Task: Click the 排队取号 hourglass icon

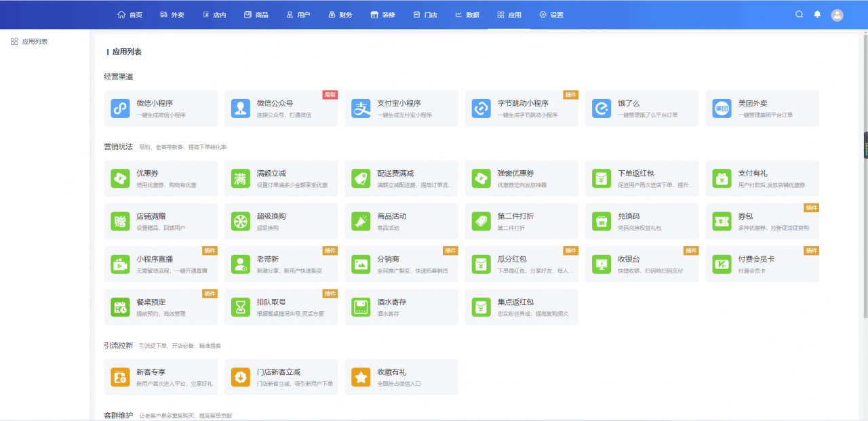Action: pyautogui.click(x=240, y=307)
